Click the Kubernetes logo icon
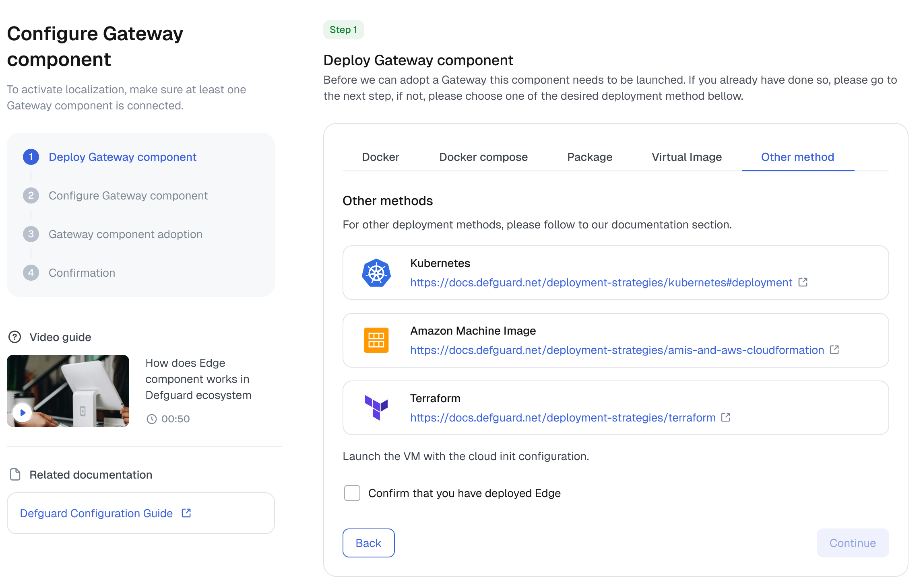Screen dimensions: 923x588 [x=376, y=273]
